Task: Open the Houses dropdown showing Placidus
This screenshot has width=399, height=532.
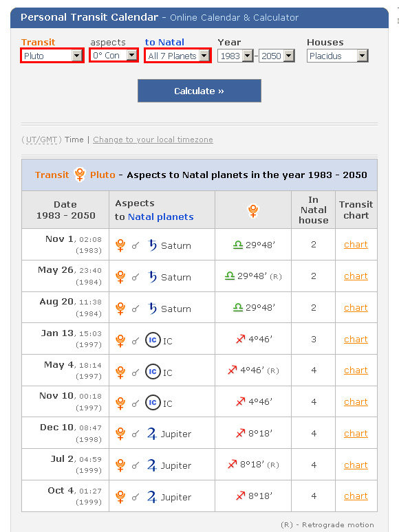Action: click(338, 56)
